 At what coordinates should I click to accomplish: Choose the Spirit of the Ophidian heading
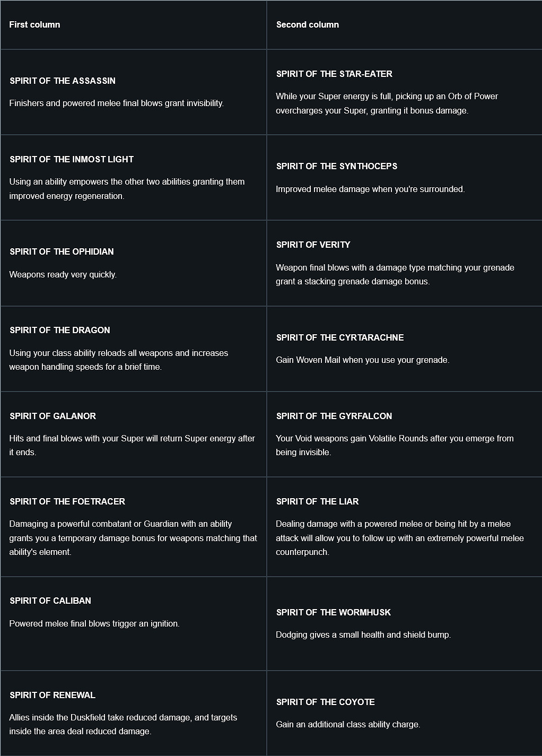point(62,251)
